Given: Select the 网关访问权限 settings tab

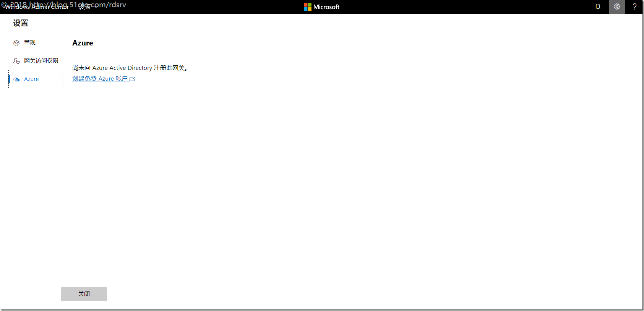Looking at the screenshot, I should pyautogui.click(x=36, y=61).
